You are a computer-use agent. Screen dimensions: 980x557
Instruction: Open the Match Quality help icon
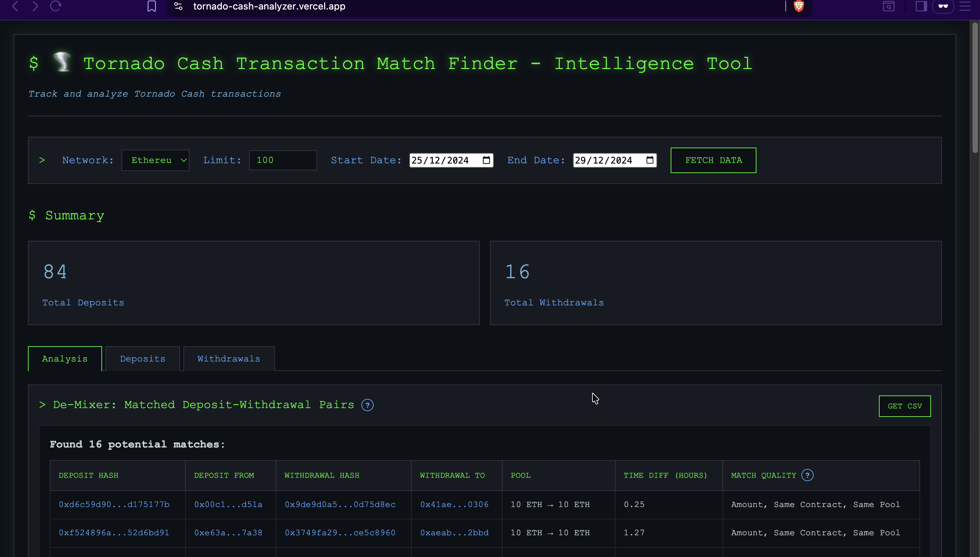tap(807, 475)
